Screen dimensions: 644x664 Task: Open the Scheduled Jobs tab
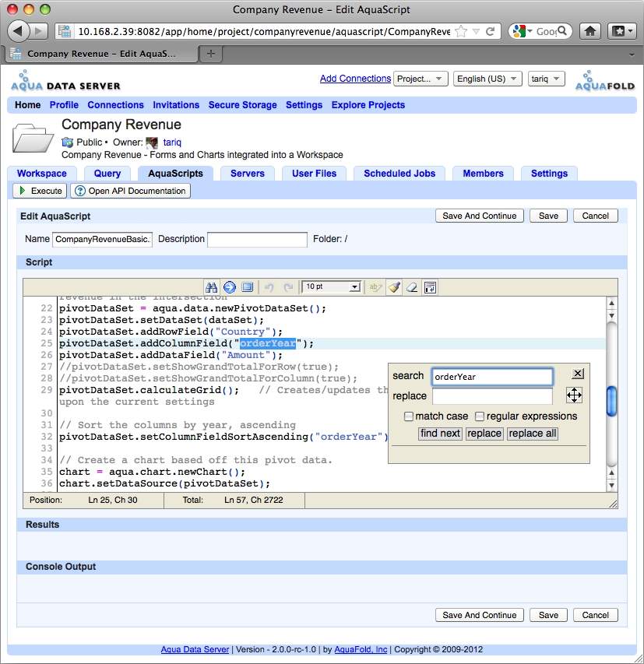coord(399,174)
